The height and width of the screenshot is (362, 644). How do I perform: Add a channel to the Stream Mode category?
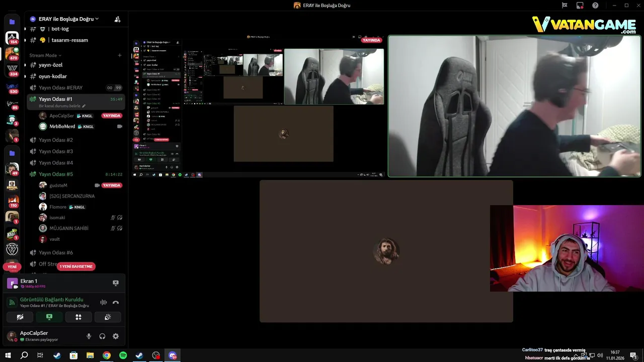coord(119,55)
